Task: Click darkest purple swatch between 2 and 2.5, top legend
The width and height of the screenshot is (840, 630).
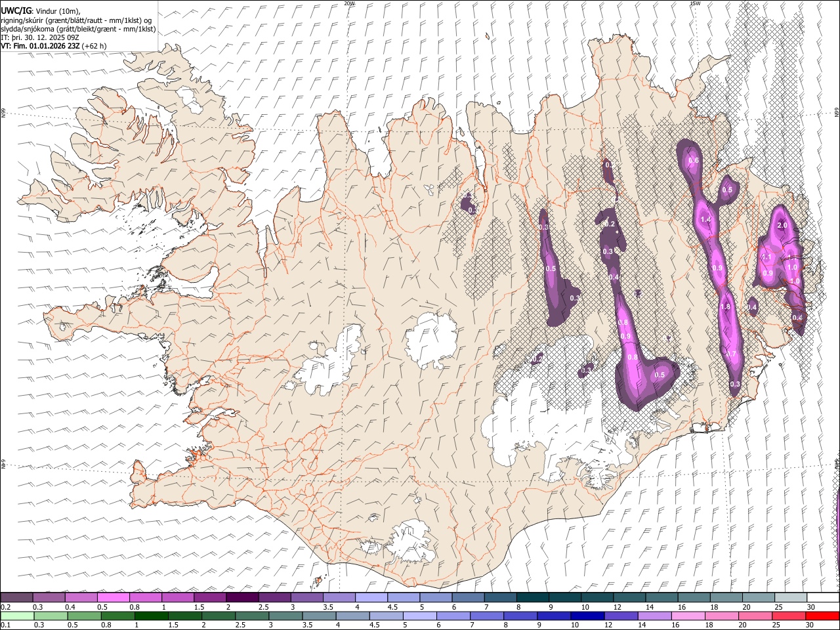Action: [242, 597]
